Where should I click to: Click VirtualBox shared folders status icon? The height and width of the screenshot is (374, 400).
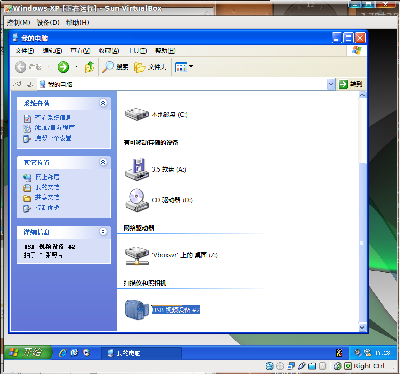click(x=312, y=366)
